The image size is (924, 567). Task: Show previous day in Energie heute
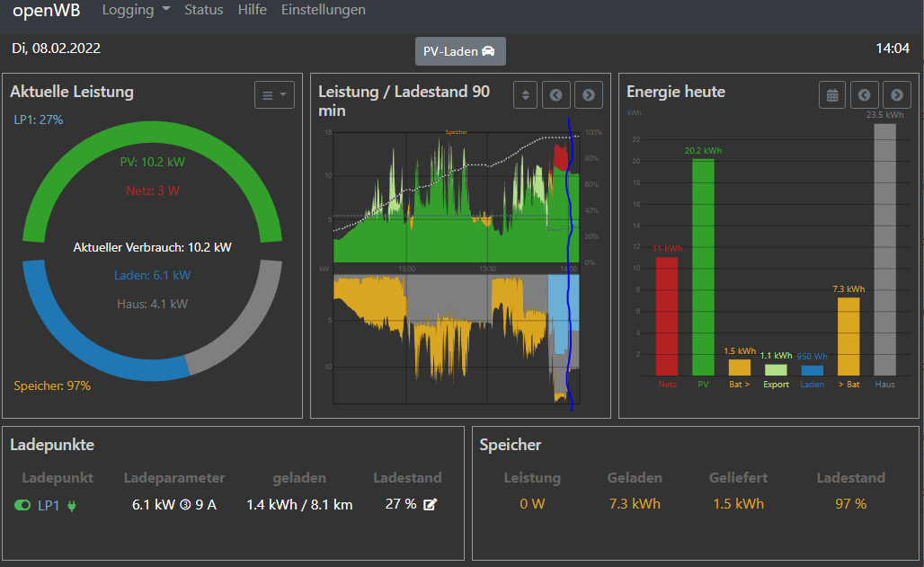tap(865, 94)
